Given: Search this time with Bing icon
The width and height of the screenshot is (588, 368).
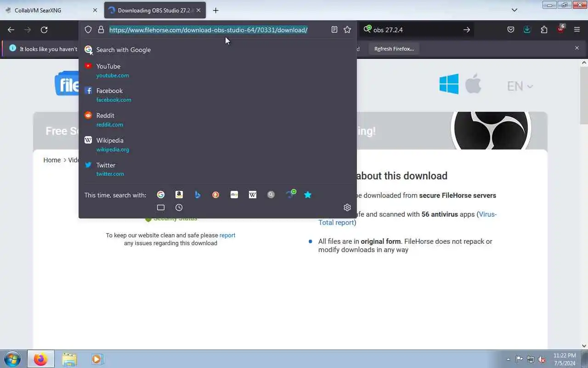Looking at the screenshot, I should coord(198,195).
